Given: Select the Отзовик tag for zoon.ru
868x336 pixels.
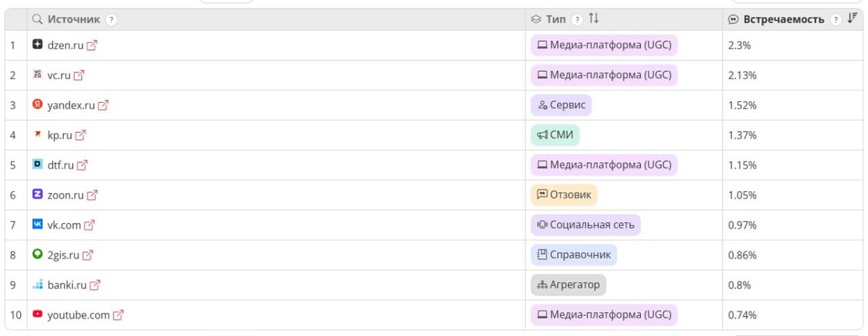Looking at the screenshot, I should (564, 195).
